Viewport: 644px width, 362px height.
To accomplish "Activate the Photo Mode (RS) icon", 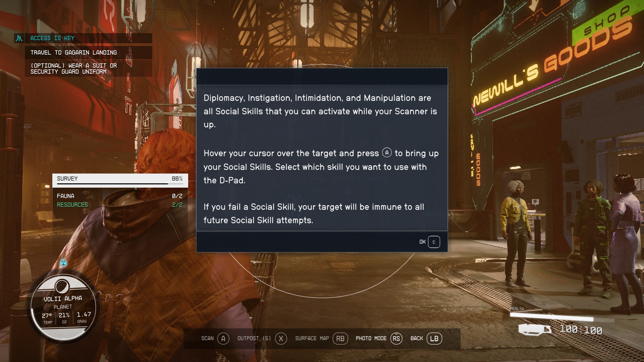I will click(x=396, y=339).
